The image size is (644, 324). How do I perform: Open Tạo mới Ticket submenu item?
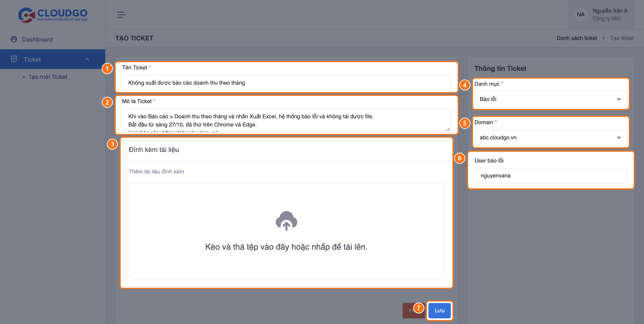pos(48,77)
